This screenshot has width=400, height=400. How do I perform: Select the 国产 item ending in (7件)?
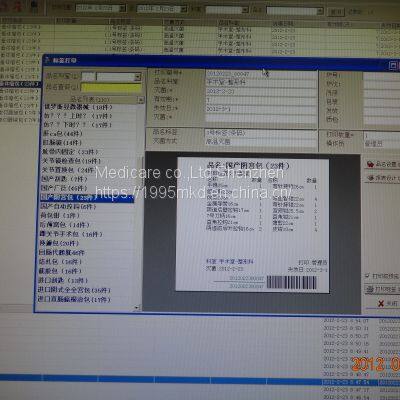(x=64, y=179)
